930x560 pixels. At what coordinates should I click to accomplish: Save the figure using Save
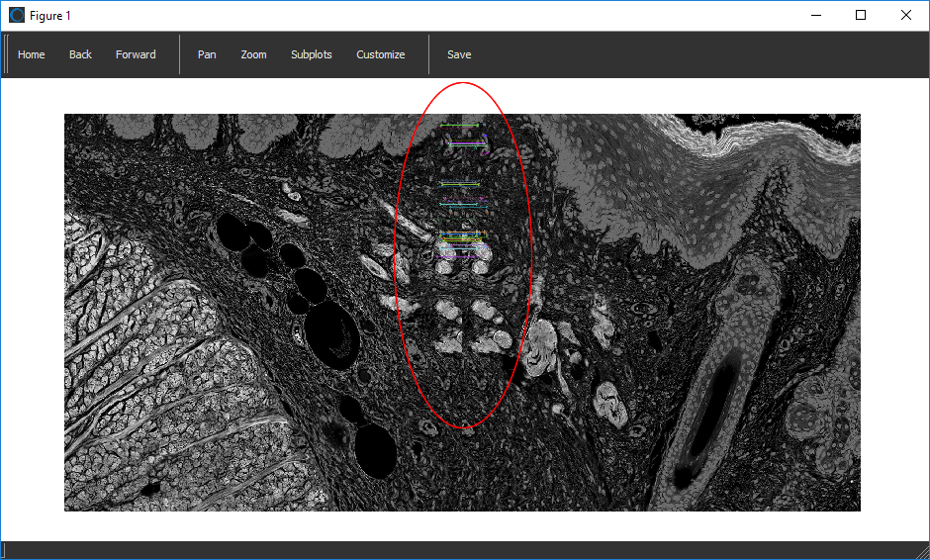click(x=459, y=54)
